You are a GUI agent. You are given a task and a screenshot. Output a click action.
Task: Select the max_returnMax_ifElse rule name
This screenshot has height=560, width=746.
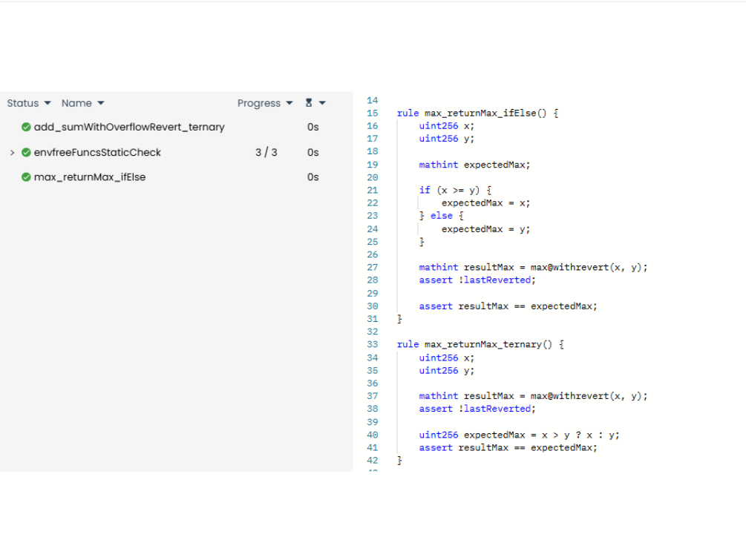(x=90, y=177)
